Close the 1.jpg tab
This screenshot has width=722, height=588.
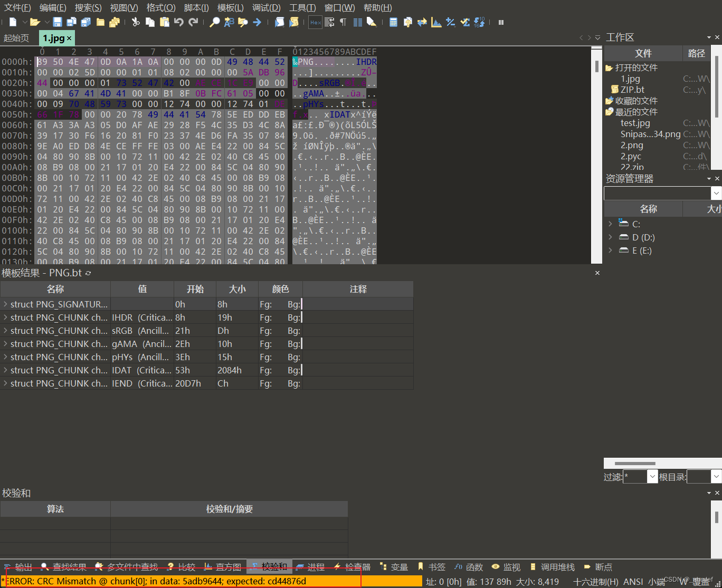point(69,38)
